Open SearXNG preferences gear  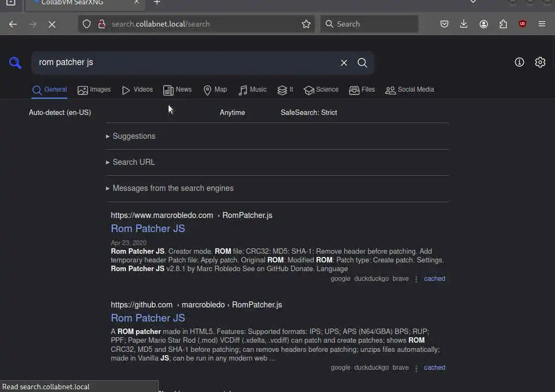pyautogui.click(x=540, y=62)
